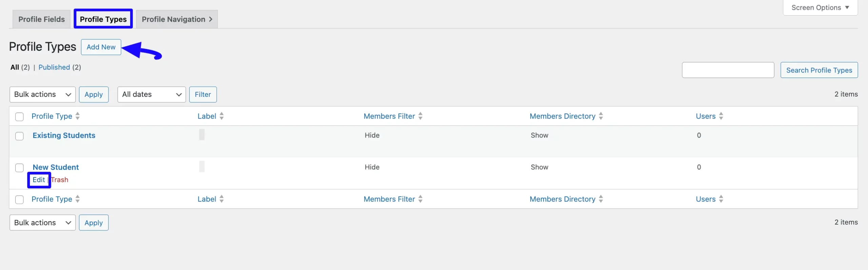The image size is (868, 270).
Task: Click sort arrows beside header Members Directory
Action: click(601, 116)
